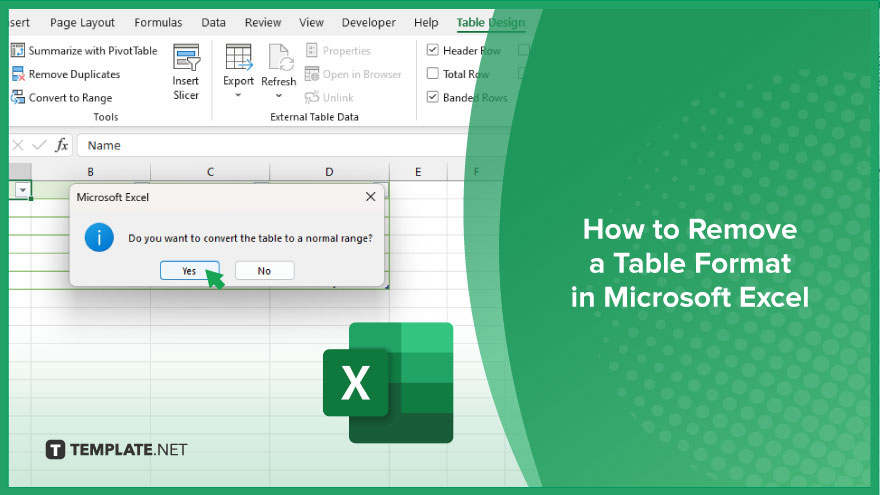Click the Unlink icon
The image size is (880, 495).
[311, 98]
